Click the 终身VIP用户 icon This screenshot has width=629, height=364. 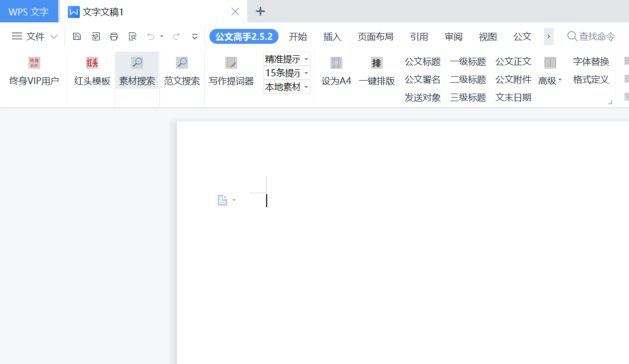pyautogui.click(x=34, y=63)
